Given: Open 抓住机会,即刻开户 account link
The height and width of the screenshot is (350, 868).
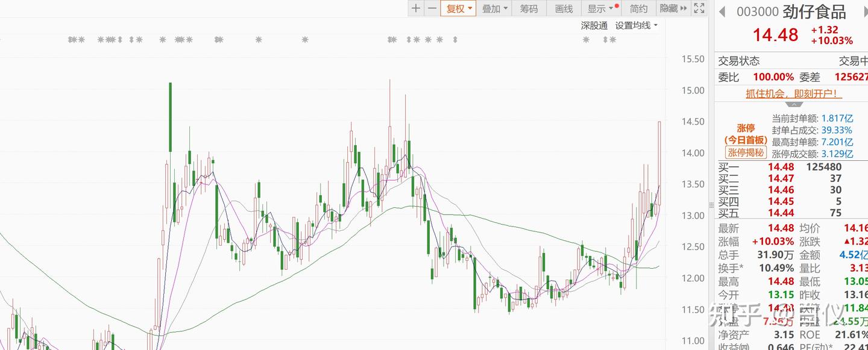Looking at the screenshot, I should 794,93.
